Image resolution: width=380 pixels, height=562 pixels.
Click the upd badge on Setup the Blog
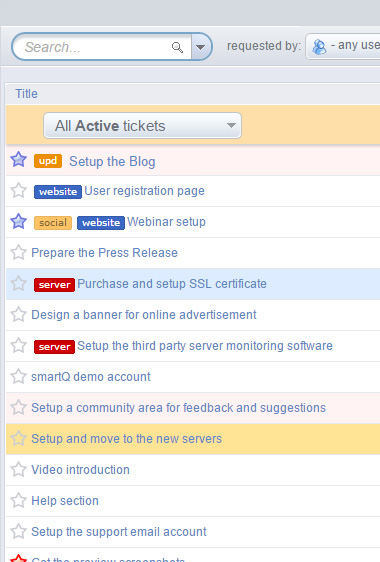pos(48,161)
